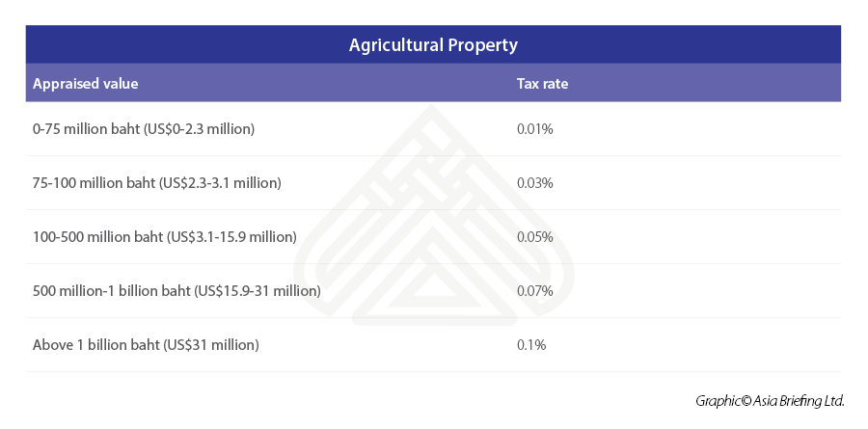This screenshot has height=429, width=868.
Task: Select the 0.07% tax rate value
Action: click(x=535, y=290)
